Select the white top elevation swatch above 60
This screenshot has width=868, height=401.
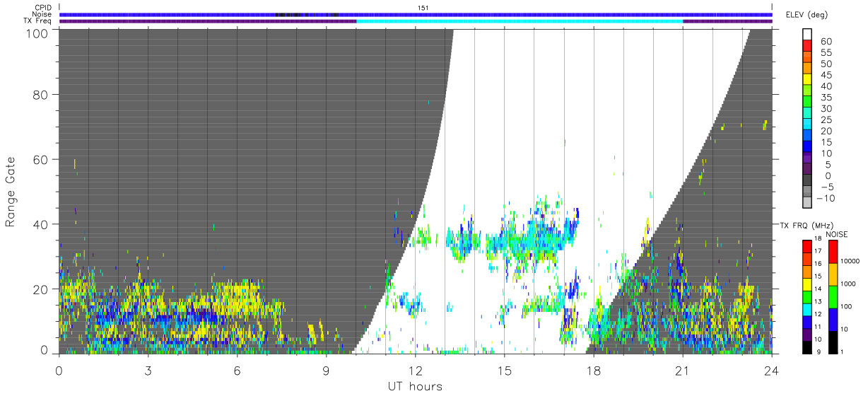tap(808, 34)
